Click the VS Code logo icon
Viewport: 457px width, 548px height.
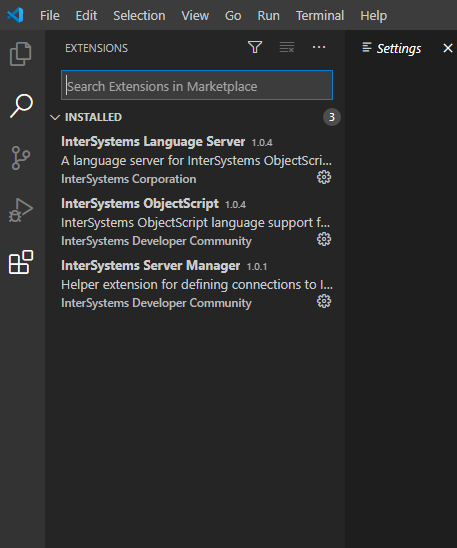point(15,15)
